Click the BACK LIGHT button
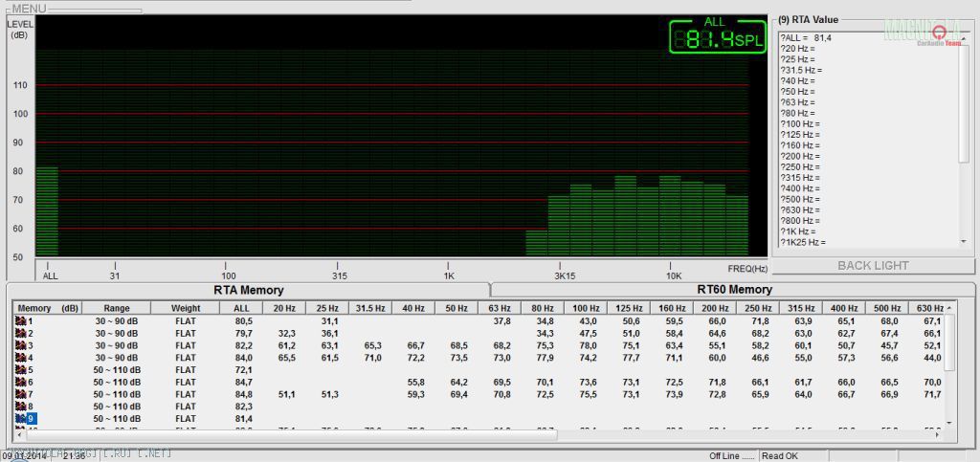The width and height of the screenshot is (980, 462). [873, 266]
